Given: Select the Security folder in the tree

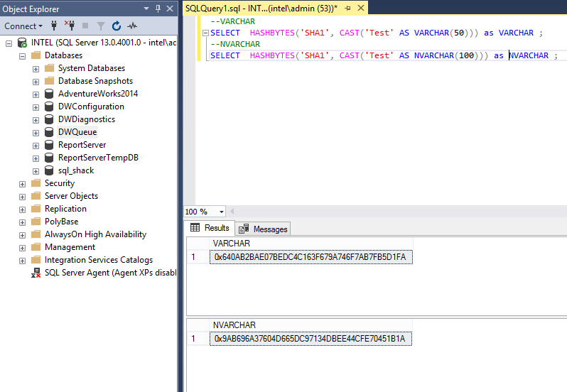Looking at the screenshot, I should tap(59, 183).
